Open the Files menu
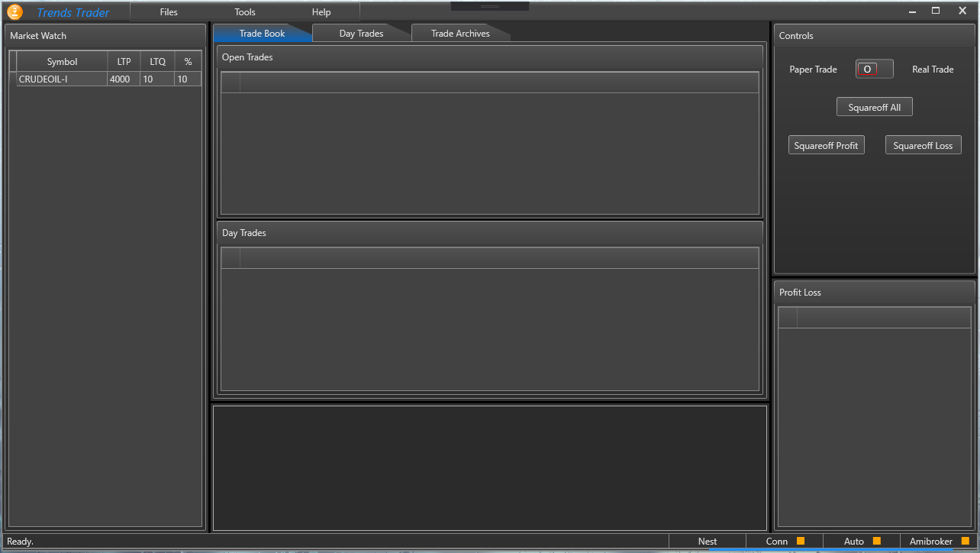The height and width of the screenshot is (553, 980). [x=169, y=11]
